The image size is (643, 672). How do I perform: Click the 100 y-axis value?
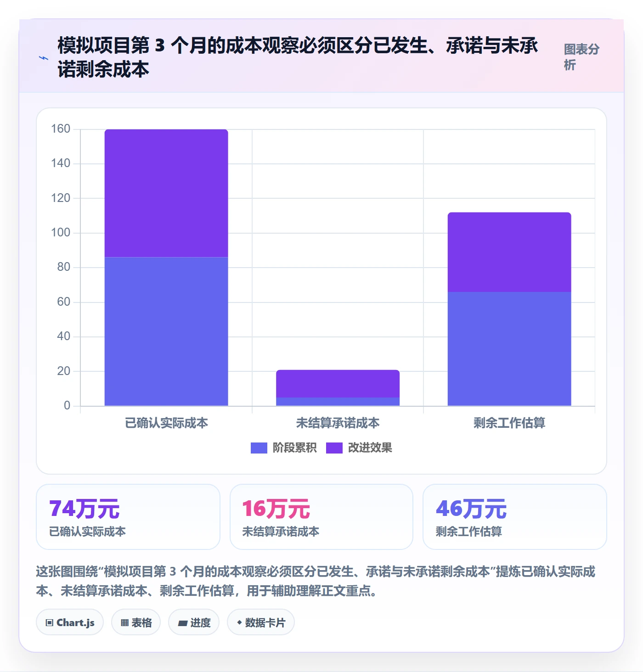61,233
